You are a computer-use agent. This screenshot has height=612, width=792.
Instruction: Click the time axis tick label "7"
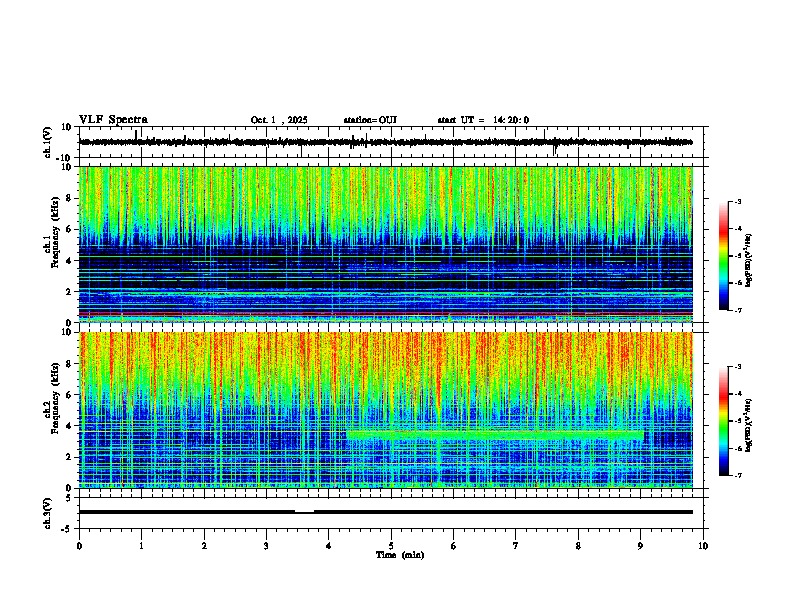(x=516, y=546)
